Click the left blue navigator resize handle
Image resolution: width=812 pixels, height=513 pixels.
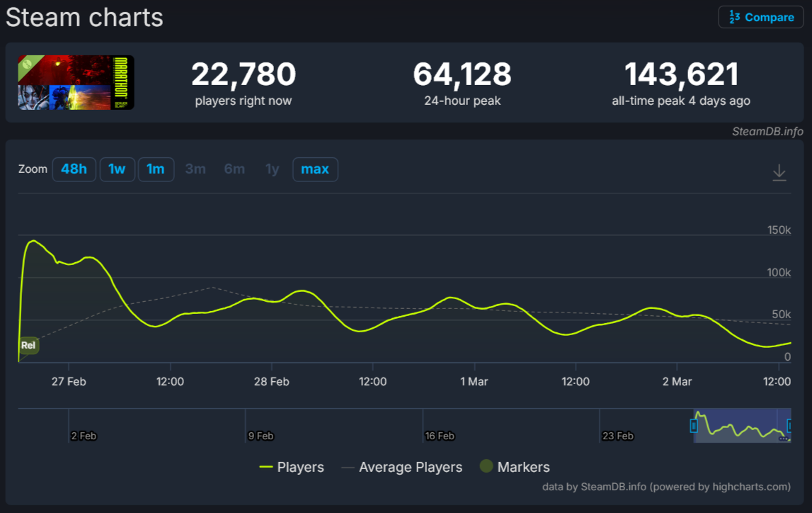[694, 425]
